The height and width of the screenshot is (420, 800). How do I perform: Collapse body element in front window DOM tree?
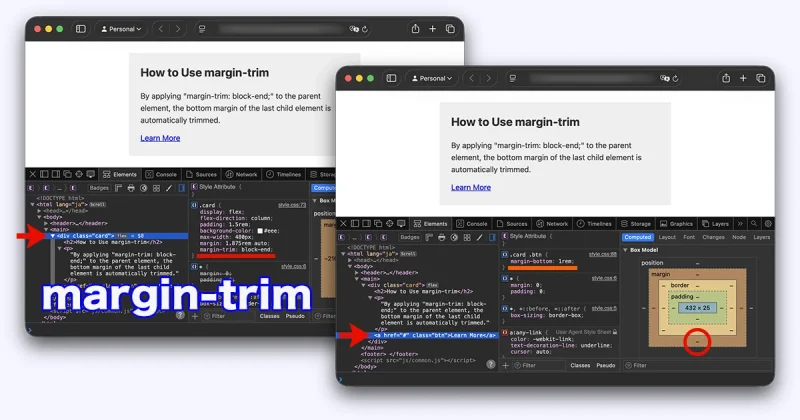(350, 266)
